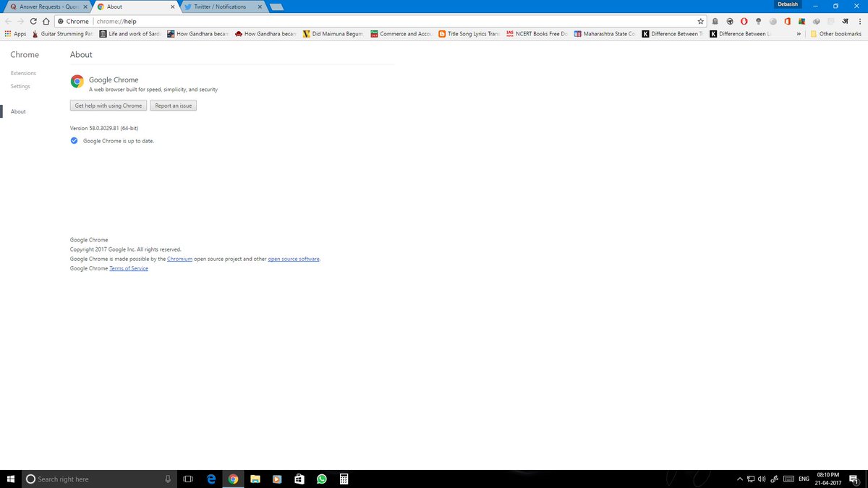Open the Ghostery ghost extension

point(715,22)
